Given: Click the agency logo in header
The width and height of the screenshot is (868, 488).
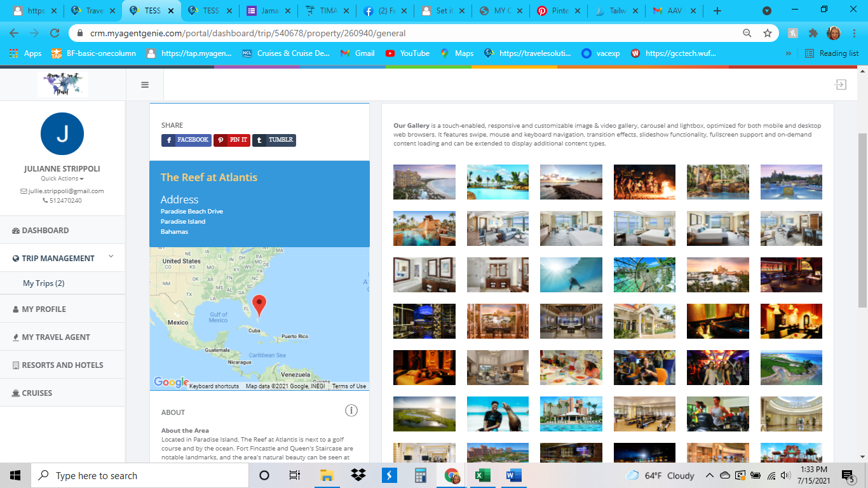Looking at the screenshot, I should tap(62, 84).
